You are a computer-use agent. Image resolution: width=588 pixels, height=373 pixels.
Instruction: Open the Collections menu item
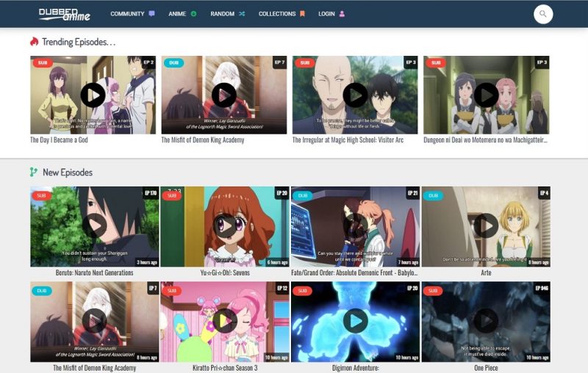pos(277,14)
